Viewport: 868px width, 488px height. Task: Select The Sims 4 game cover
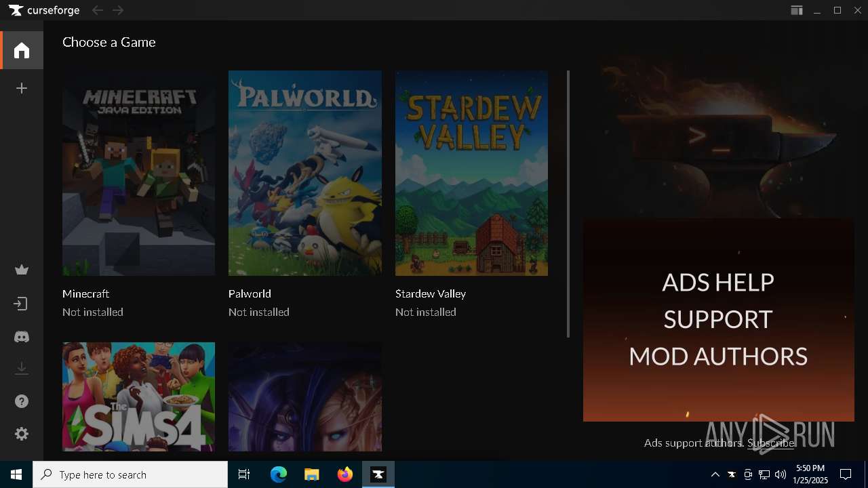coord(138,396)
